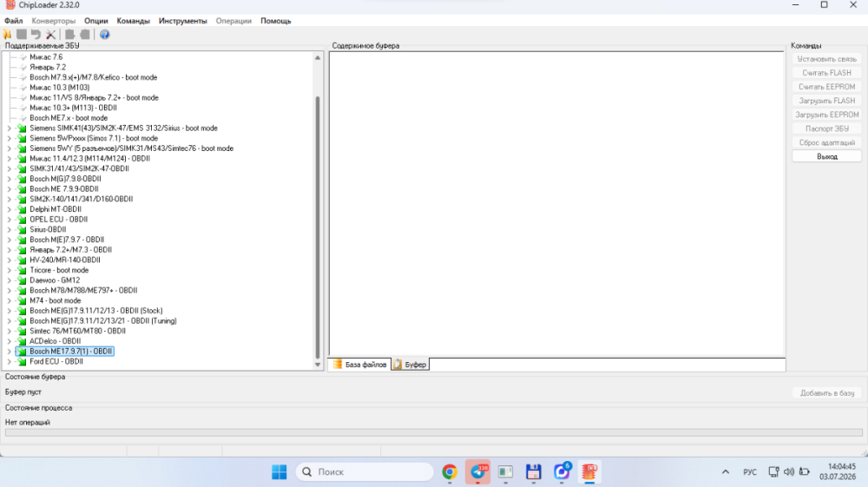This screenshot has width=868, height=487.
Task: Expand the SIMK31/41/43/SIM2K-47-OBDII node
Action: click(x=9, y=168)
